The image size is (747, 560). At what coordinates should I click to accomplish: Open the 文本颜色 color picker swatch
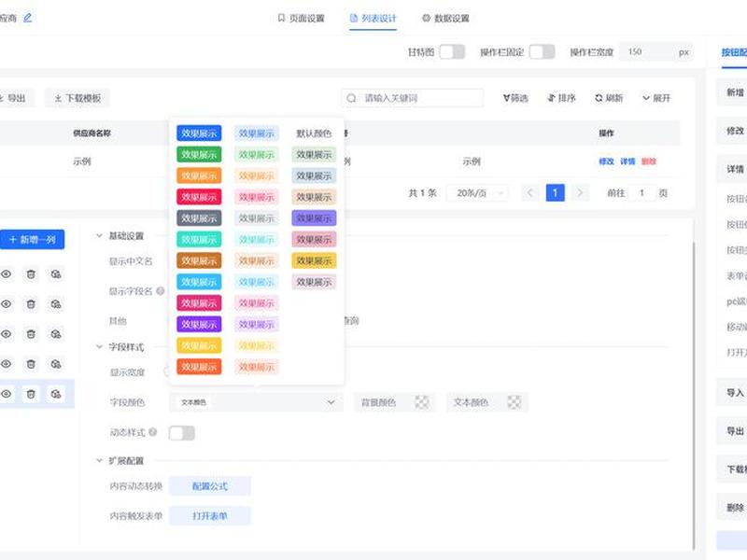pyautogui.click(x=514, y=402)
